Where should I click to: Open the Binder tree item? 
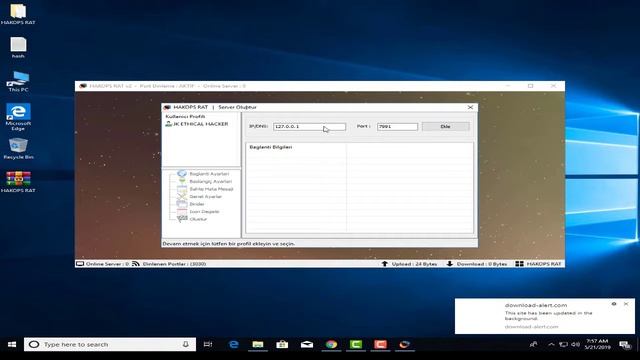coord(197,204)
